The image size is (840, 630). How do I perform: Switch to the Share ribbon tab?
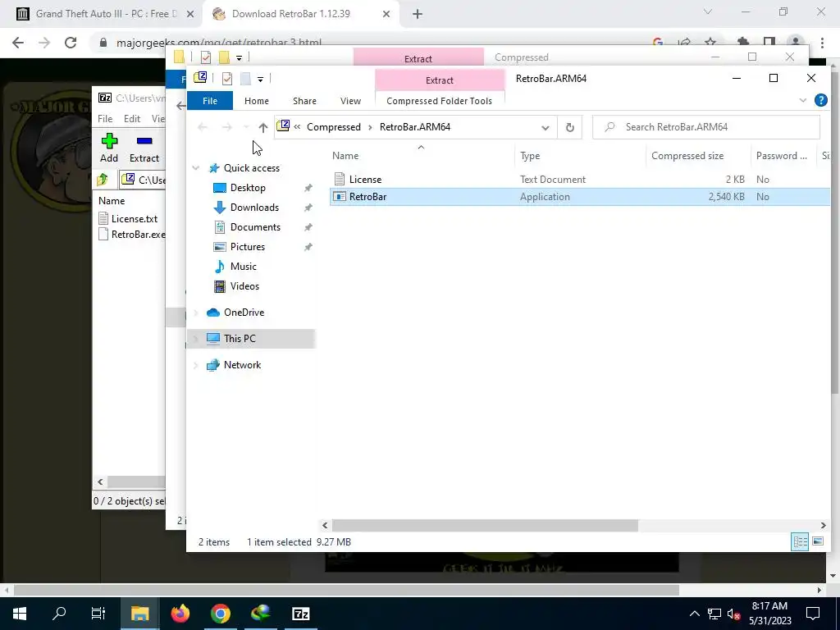pyautogui.click(x=304, y=101)
